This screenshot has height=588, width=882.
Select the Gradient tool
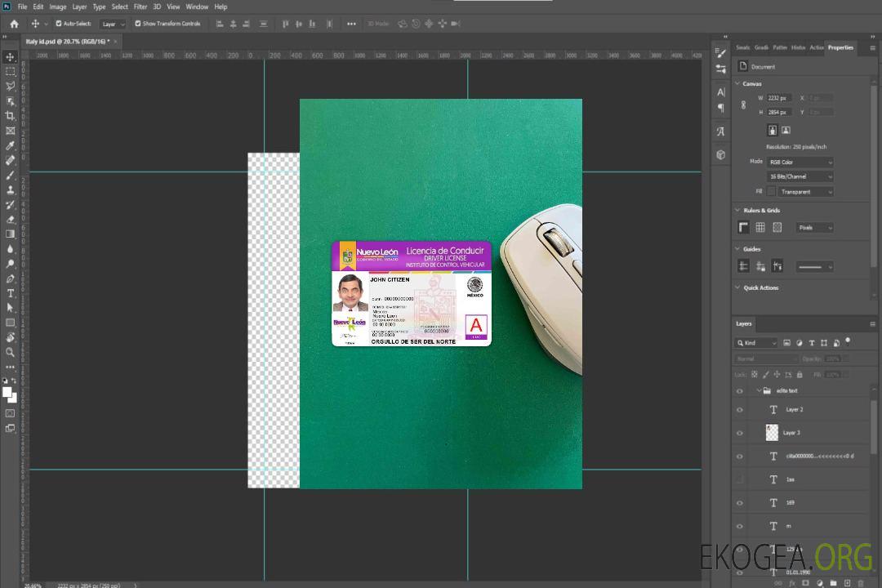(10, 234)
